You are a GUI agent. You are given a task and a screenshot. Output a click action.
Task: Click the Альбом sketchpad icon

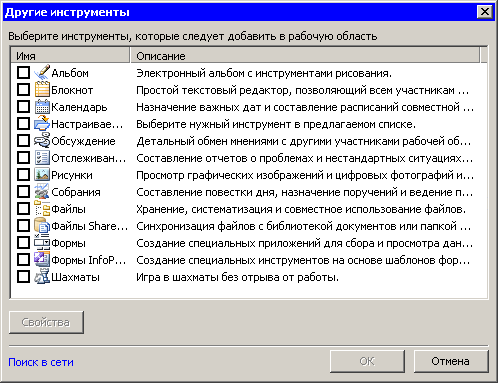(42, 72)
